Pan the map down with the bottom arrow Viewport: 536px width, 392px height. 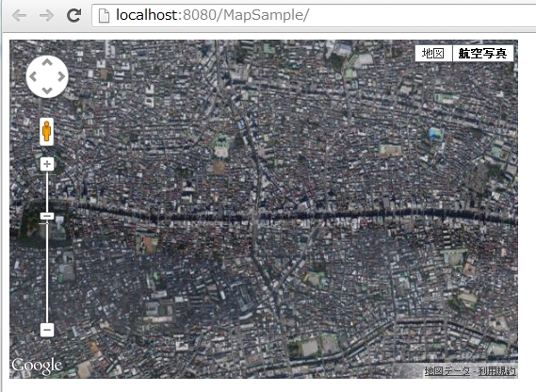pos(47,90)
